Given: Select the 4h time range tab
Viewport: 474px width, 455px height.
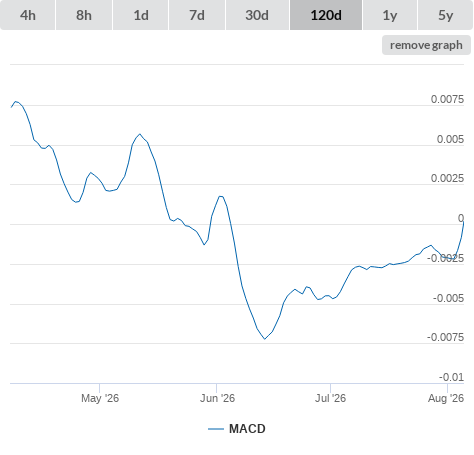Looking at the screenshot, I should (x=28, y=15).
